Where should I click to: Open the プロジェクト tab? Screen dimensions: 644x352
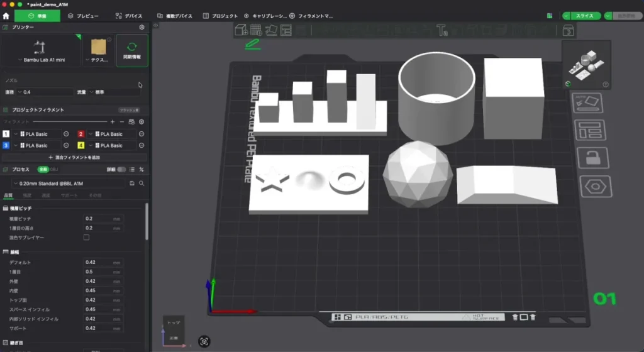tap(221, 16)
